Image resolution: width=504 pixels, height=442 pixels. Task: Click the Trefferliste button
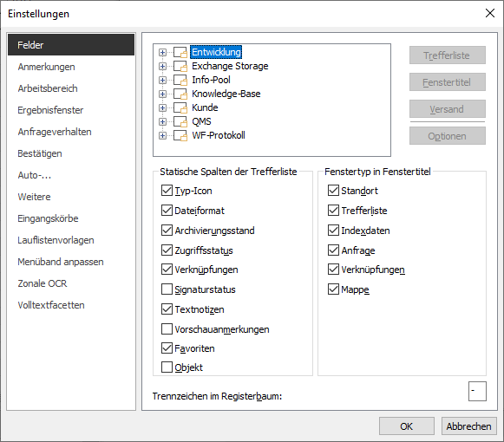tap(447, 55)
